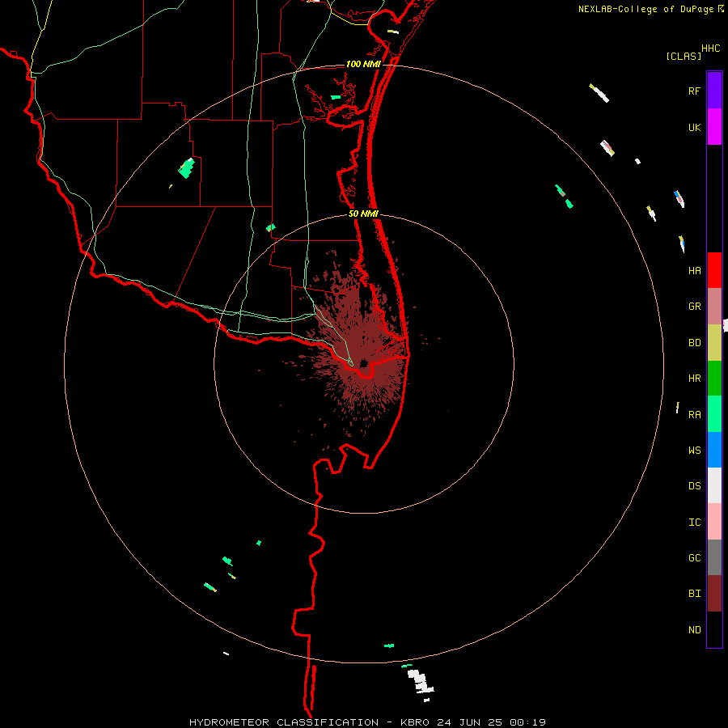Click the large white echo cluster at bottom
Screen dimensions: 728x728
pos(421,683)
